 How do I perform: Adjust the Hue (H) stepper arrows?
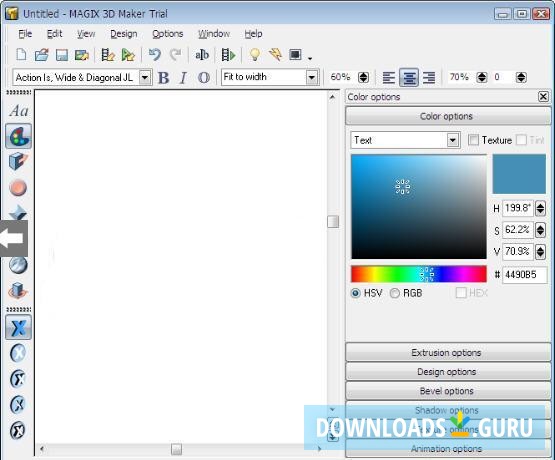540,208
